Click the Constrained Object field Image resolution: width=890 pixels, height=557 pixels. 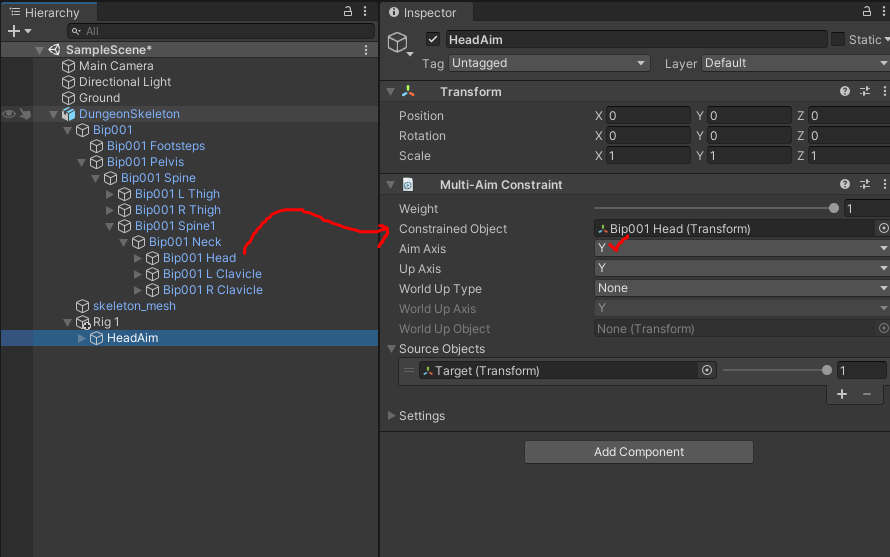pos(735,229)
